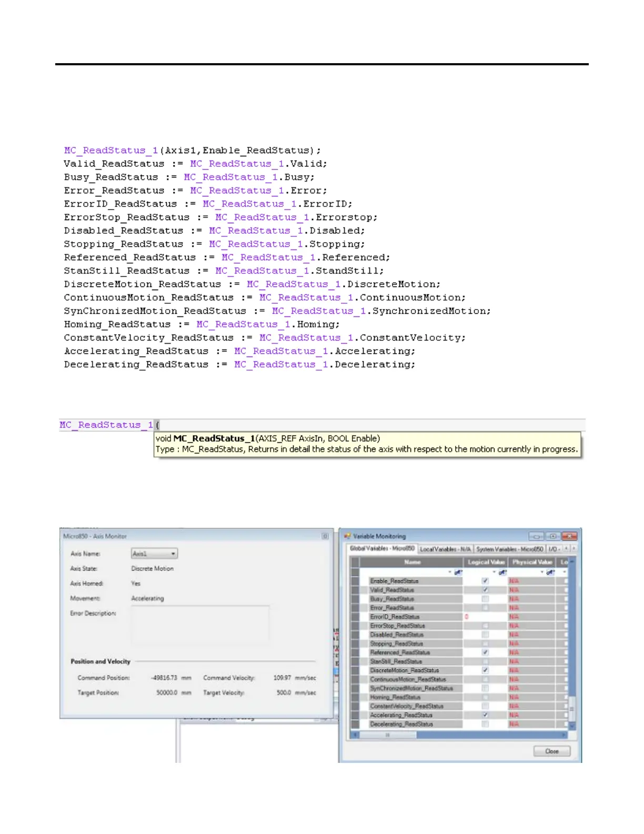Click the Movement value Accelerating
The image size is (644, 834).
coord(147,599)
